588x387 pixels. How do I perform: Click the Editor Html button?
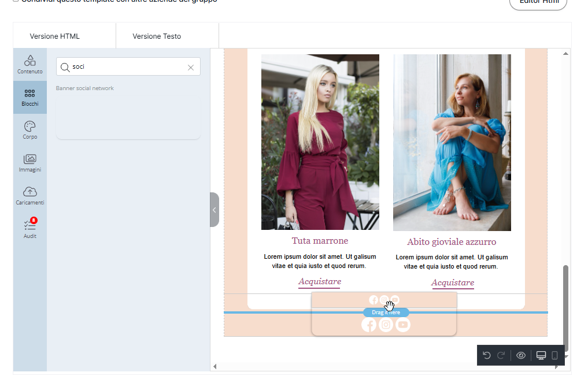(538, 2)
